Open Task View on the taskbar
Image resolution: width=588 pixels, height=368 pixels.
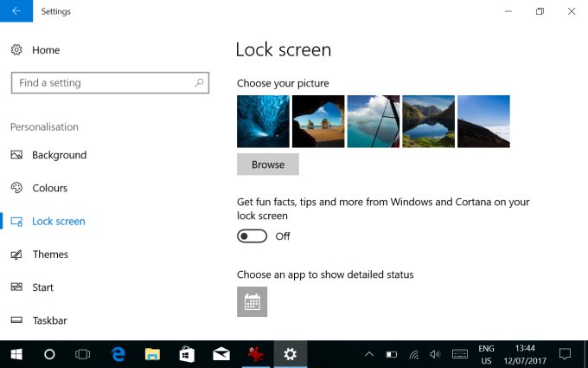[83, 354]
